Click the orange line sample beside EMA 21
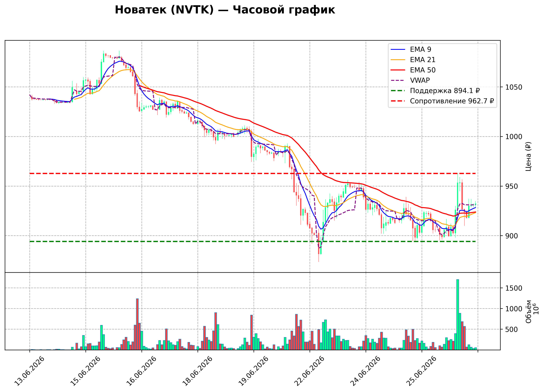545x392 pixels. [x=398, y=60]
